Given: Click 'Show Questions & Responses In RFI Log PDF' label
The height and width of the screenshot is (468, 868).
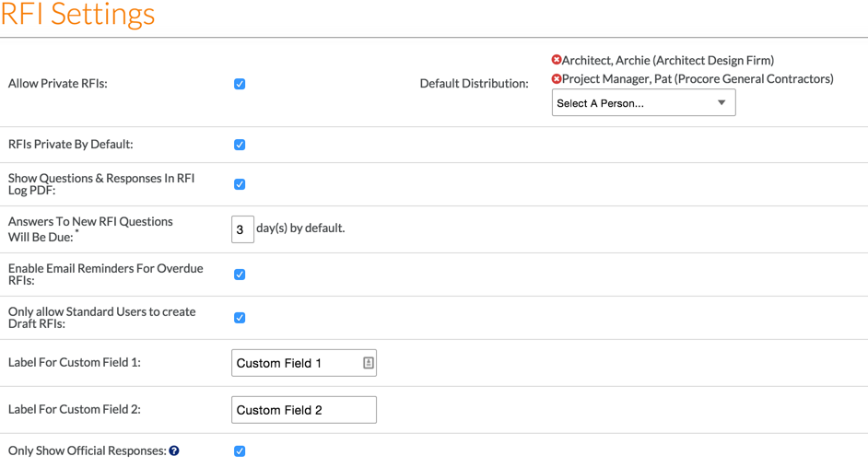Looking at the screenshot, I should tap(101, 184).
